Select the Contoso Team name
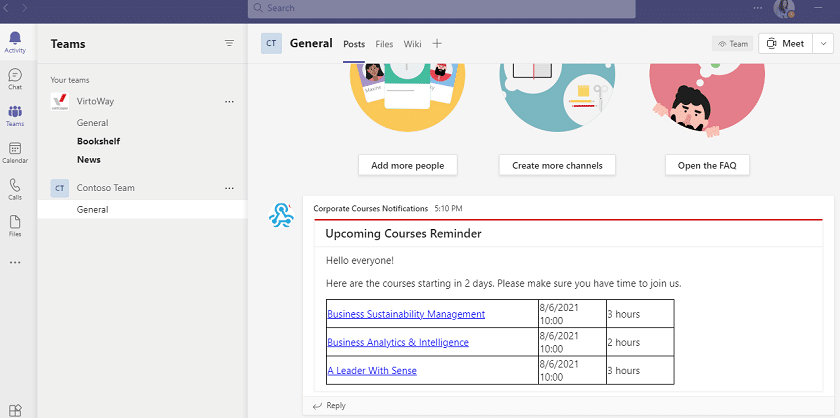Image resolution: width=840 pixels, height=418 pixels. 106,188
